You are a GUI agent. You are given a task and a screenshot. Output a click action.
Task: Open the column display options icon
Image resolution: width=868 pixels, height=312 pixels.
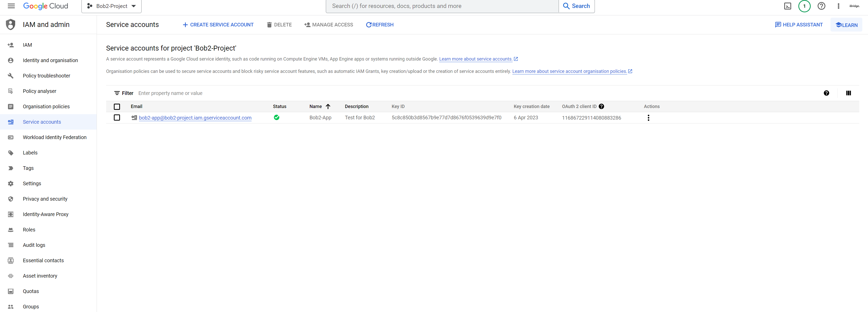(848, 93)
